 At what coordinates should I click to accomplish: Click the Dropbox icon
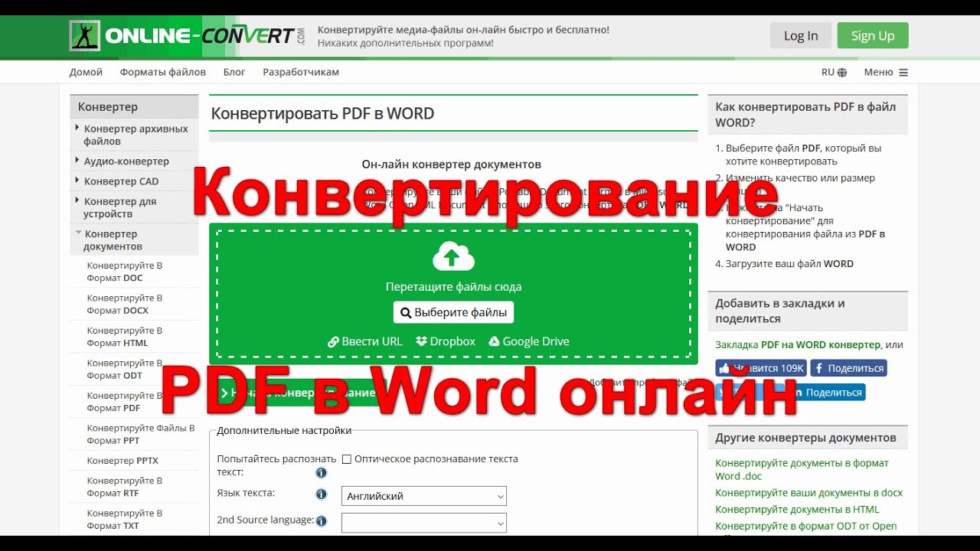coord(421,341)
